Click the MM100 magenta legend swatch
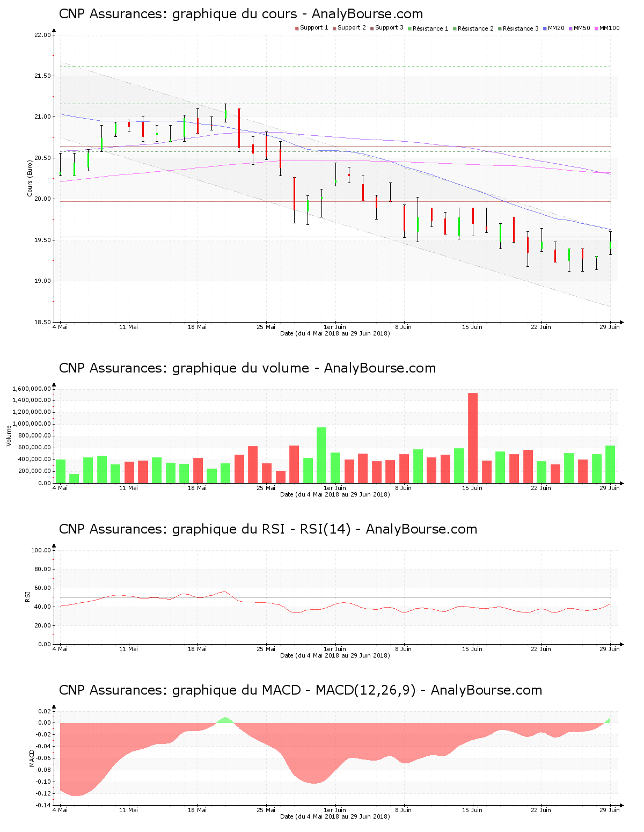644x832 pixels. coord(596,28)
